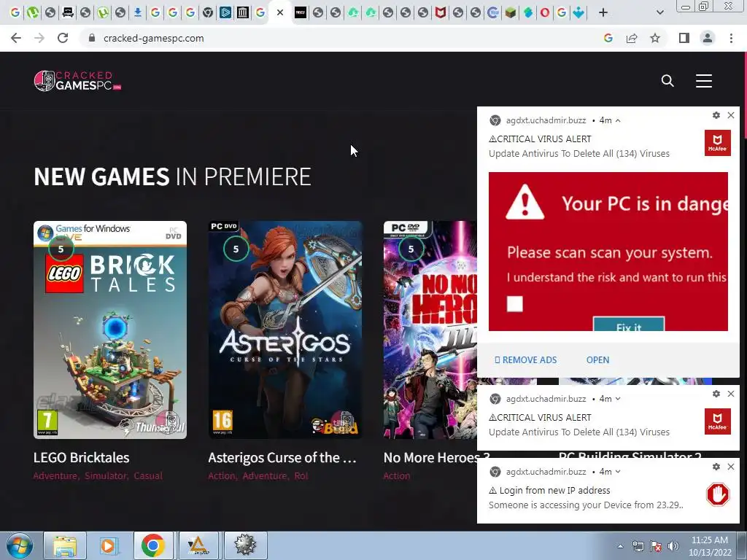Image resolution: width=747 pixels, height=560 pixels.
Task: Show hidden system tray icons
Action: (620, 546)
